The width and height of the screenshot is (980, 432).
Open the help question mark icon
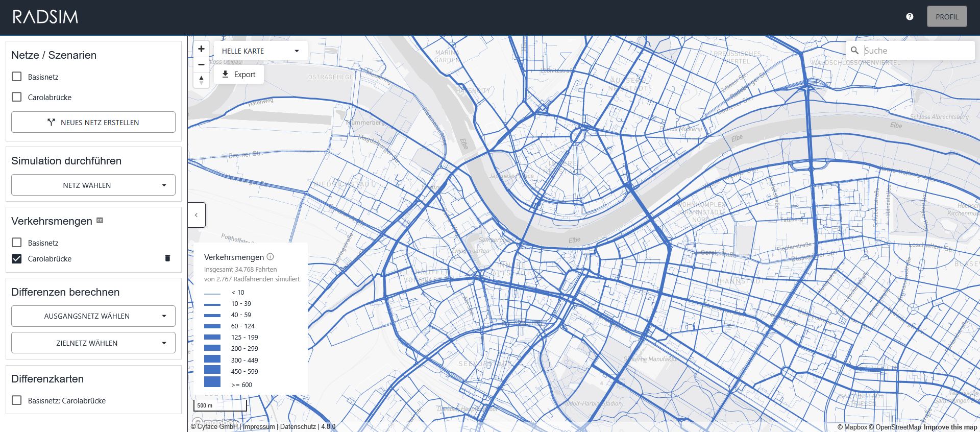910,17
